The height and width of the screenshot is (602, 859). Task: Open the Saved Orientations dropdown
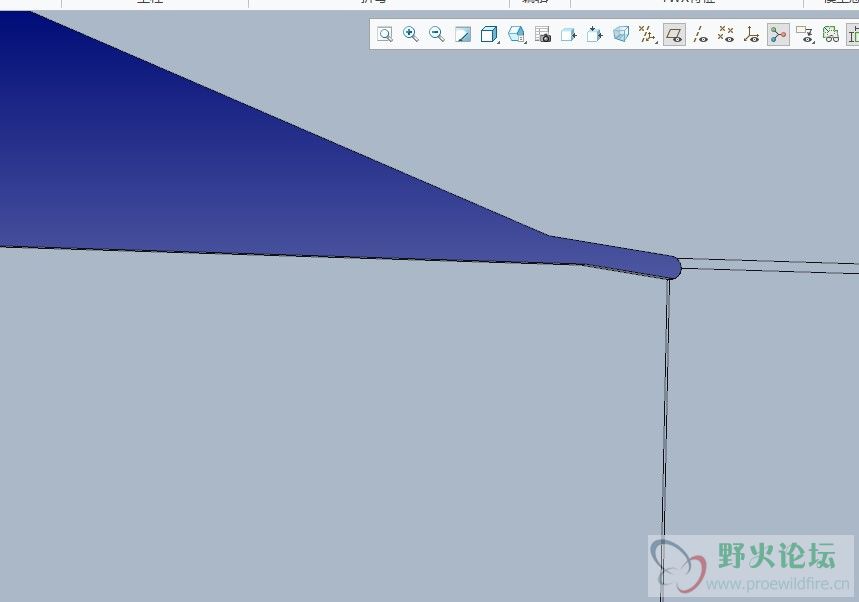pos(517,35)
